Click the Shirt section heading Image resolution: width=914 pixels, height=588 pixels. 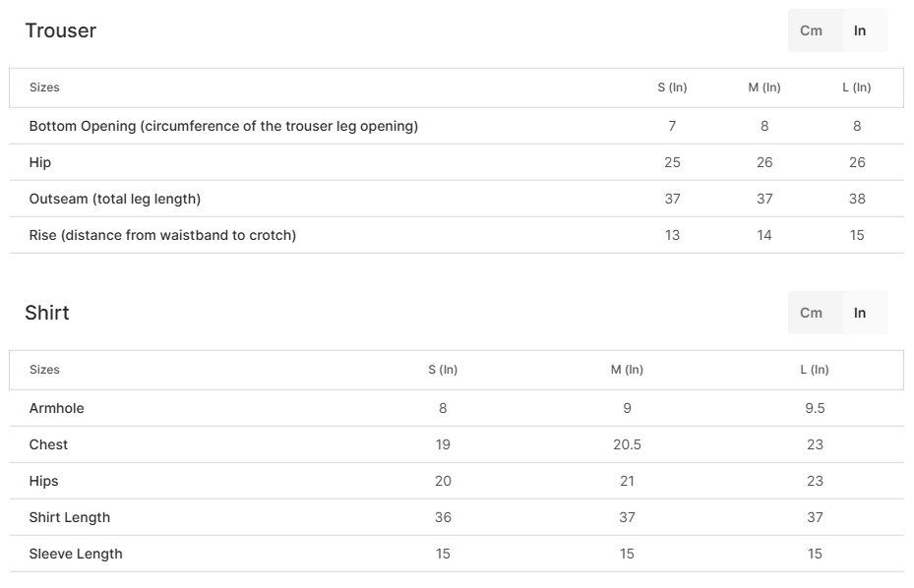click(x=47, y=313)
